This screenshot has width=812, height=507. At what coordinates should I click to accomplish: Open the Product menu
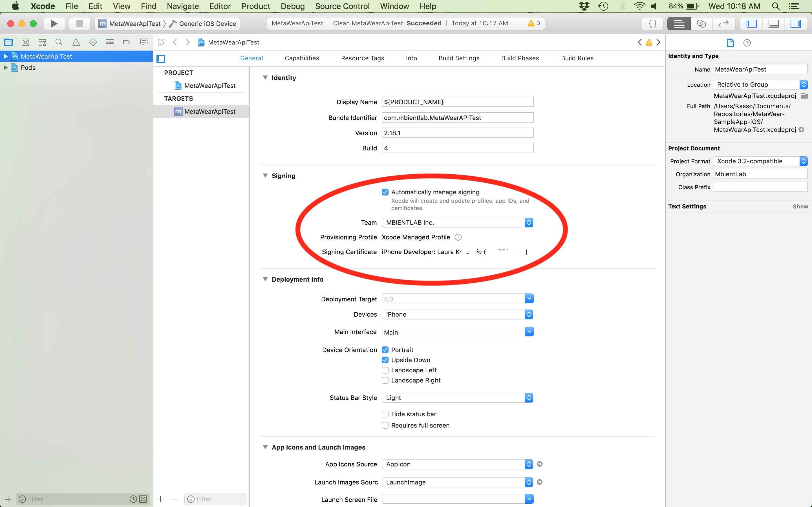[x=256, y=6]
